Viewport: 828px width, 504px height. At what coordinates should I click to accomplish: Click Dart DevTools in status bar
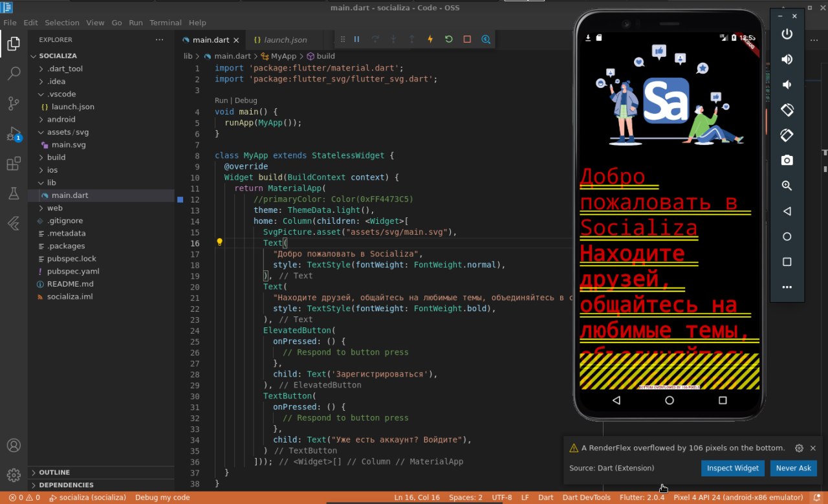click(586, 498)
